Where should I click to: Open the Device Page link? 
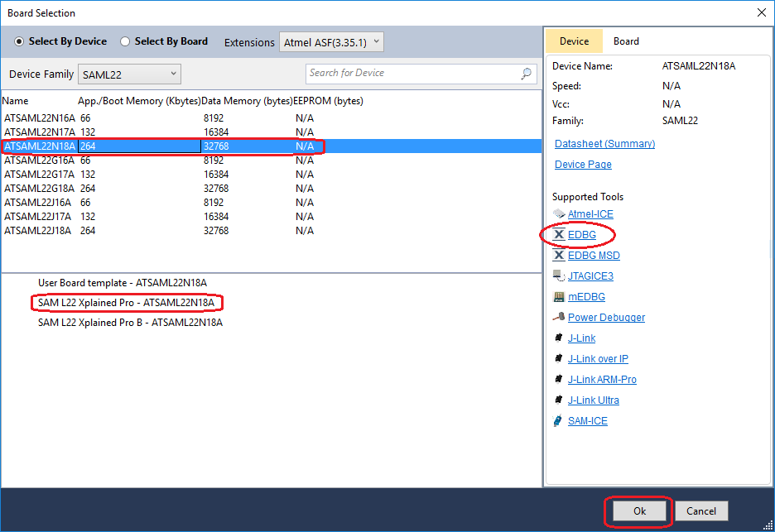pos(583,165)
